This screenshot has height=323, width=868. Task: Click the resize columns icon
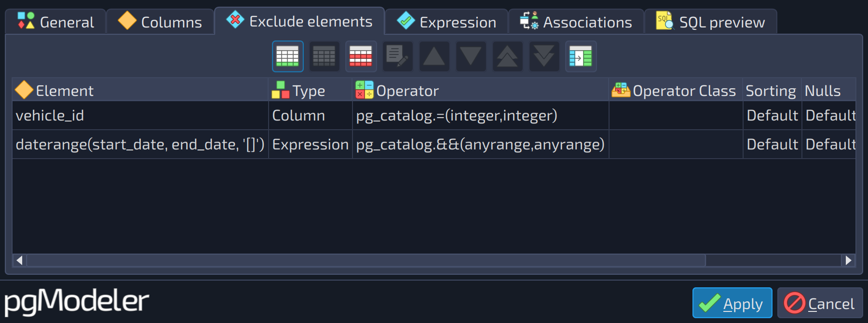coord(581,56)
